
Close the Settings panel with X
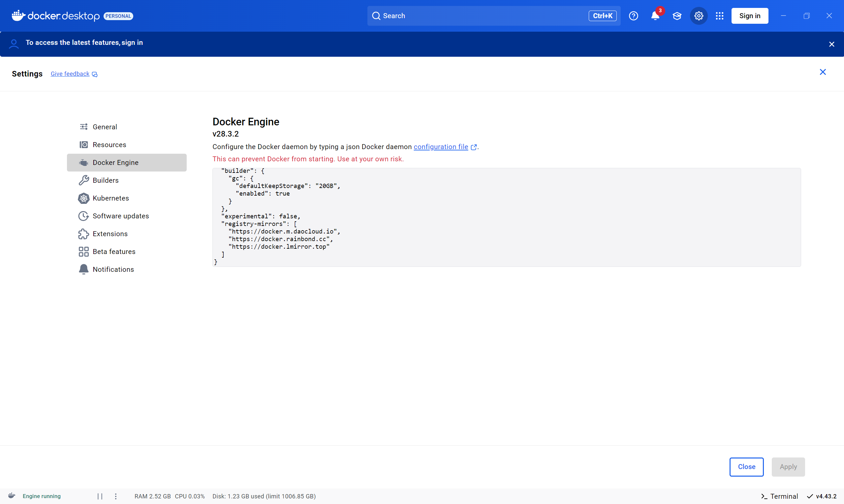[x=823, y=72]
